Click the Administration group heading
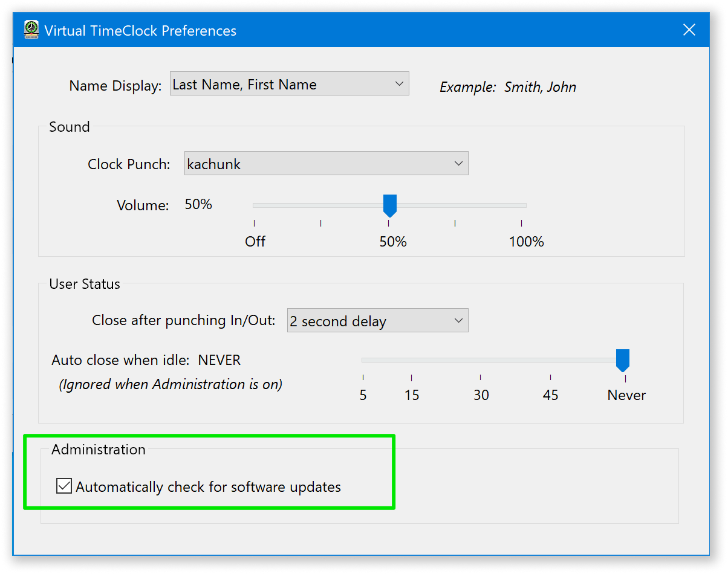This screenshot has height=574, width=728. coord(99,450)
